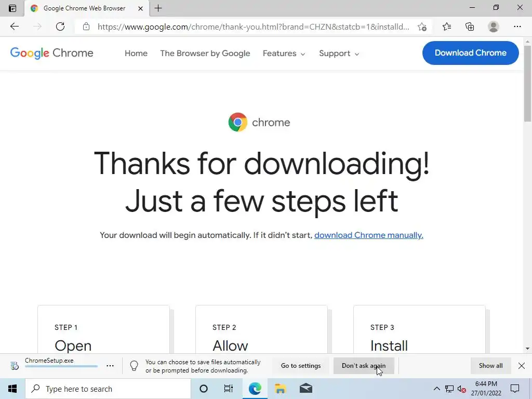This screenshot has height=399, width=532.
Task: Click the Download Chrome button
Action: [471, 53]
